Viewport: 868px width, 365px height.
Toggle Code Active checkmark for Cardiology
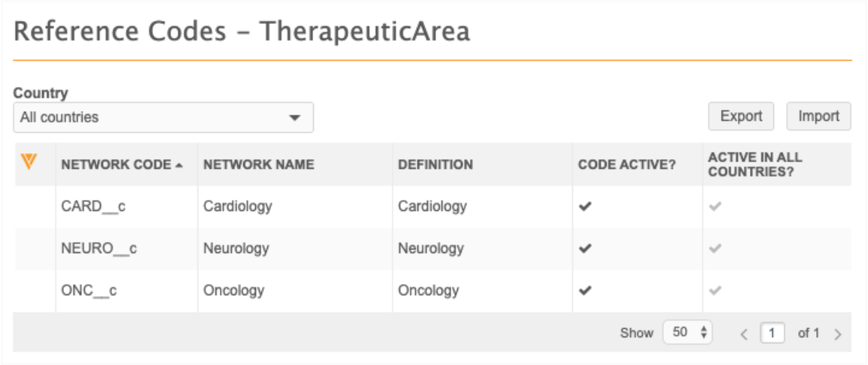click(x=585, y=207)
